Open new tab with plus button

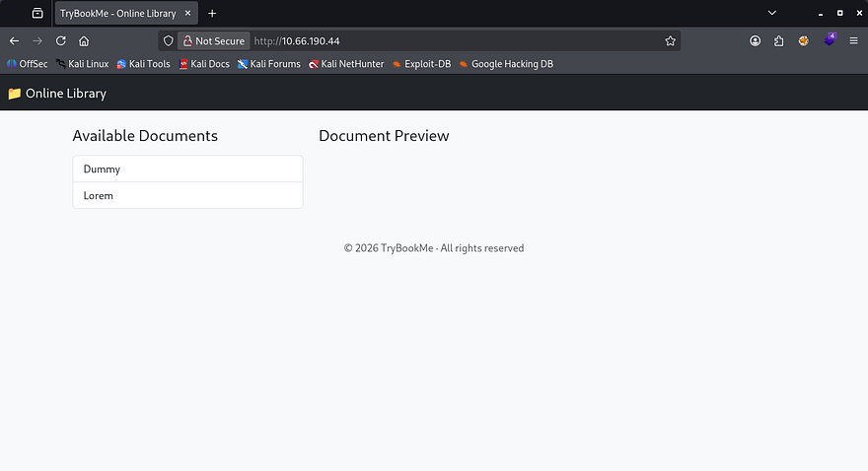click(212, 14)
